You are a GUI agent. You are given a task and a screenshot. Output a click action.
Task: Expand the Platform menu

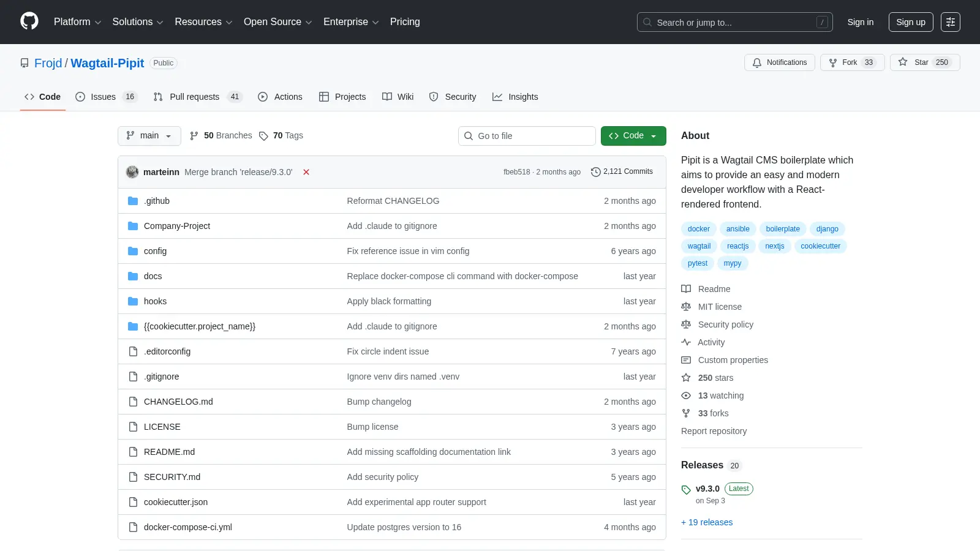tap(77, 22)
